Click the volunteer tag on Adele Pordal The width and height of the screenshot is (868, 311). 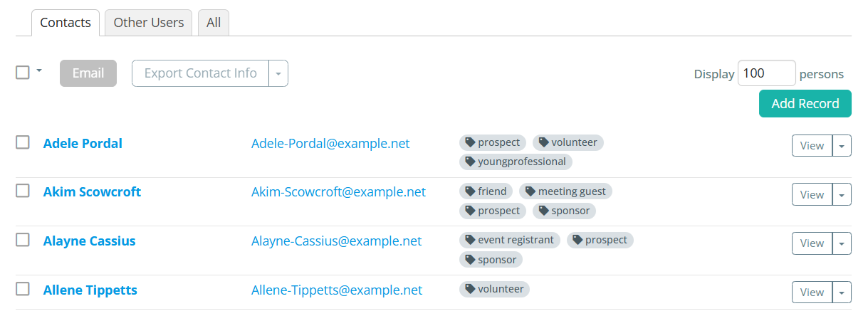click(568, 142)
